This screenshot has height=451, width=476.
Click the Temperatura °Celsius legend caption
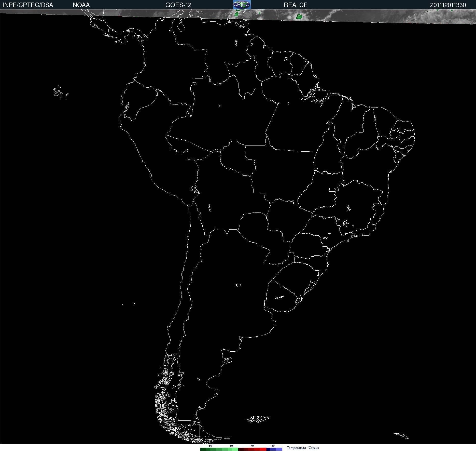click(303, 448)
